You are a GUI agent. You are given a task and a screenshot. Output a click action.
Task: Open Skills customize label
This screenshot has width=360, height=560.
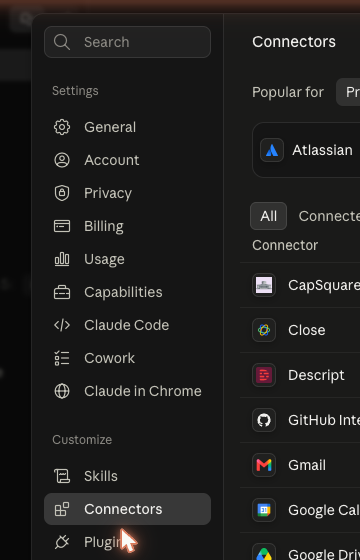click(101, 476)
